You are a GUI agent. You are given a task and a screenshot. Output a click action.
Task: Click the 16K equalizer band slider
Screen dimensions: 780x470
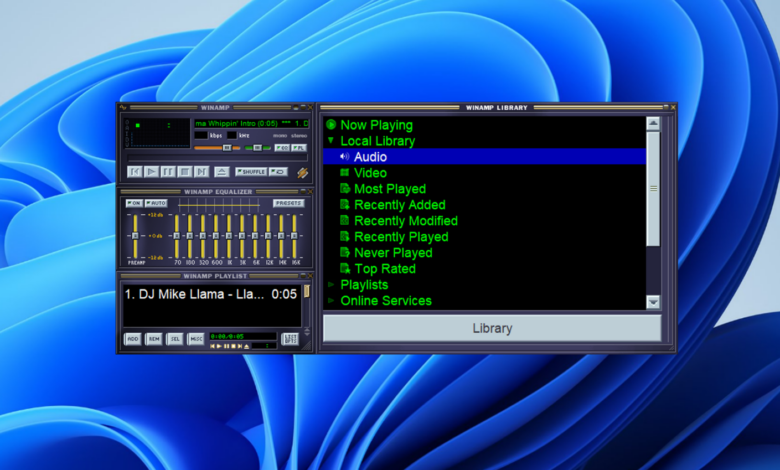click(x=294, y=236)
